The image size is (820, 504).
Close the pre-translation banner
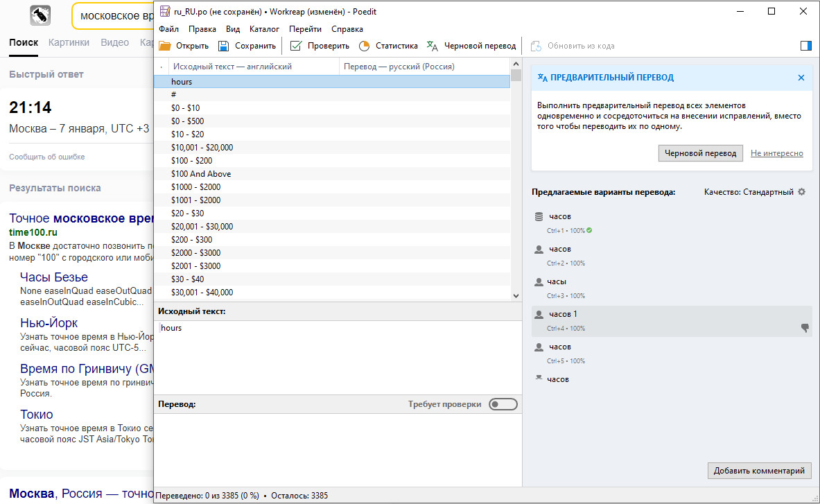pyautogui.click(x=801, y=78)
